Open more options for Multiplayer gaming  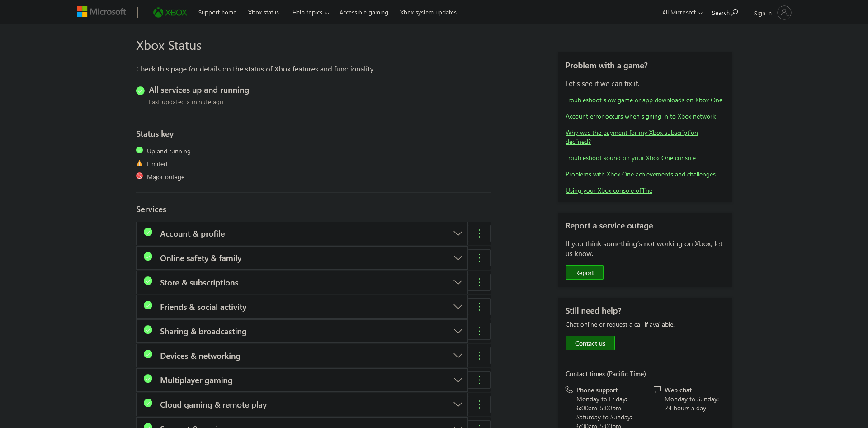[x=479, y=380]
